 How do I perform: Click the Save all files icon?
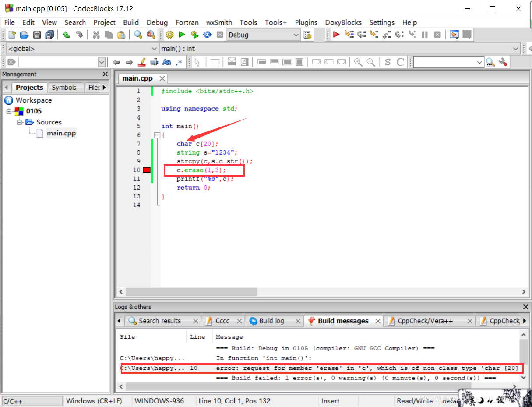(x=49, y=35)
